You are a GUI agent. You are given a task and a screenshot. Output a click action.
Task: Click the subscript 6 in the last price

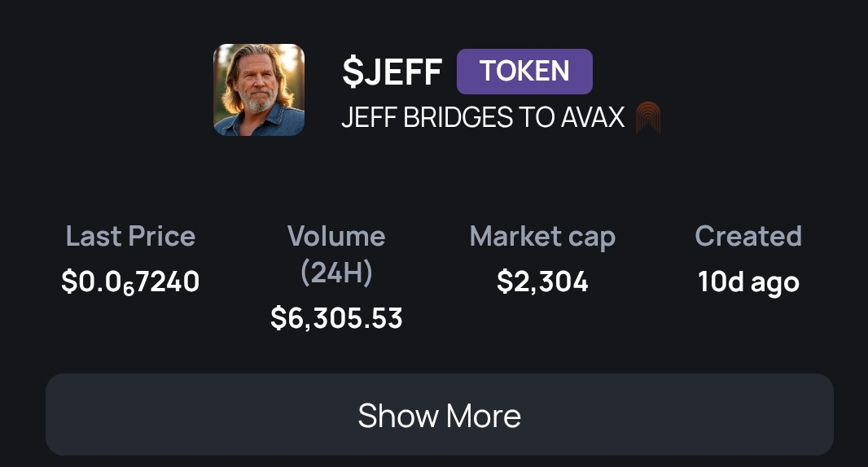[128, 287]
